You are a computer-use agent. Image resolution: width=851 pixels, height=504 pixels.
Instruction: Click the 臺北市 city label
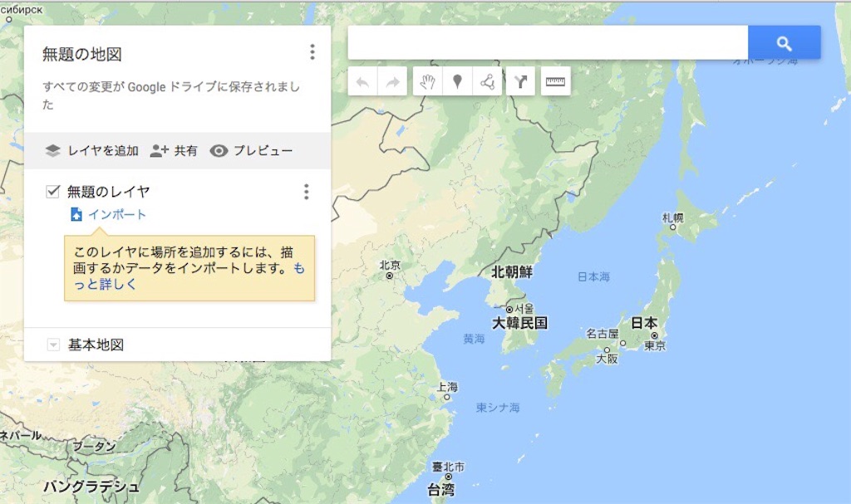click(448, 467)
